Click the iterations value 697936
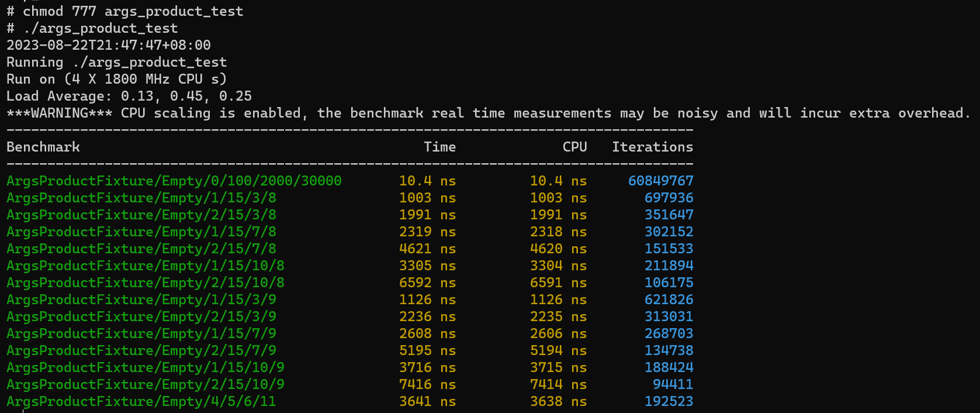The image size is (980, 413). click(669, 198)
